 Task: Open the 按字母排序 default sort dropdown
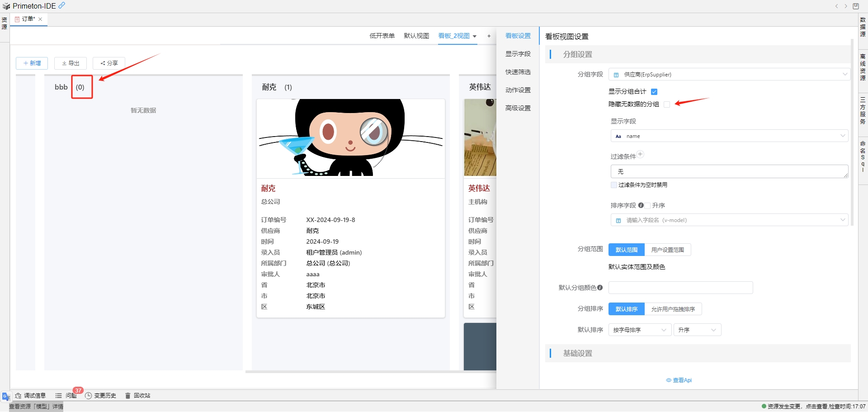coord(639,330)
